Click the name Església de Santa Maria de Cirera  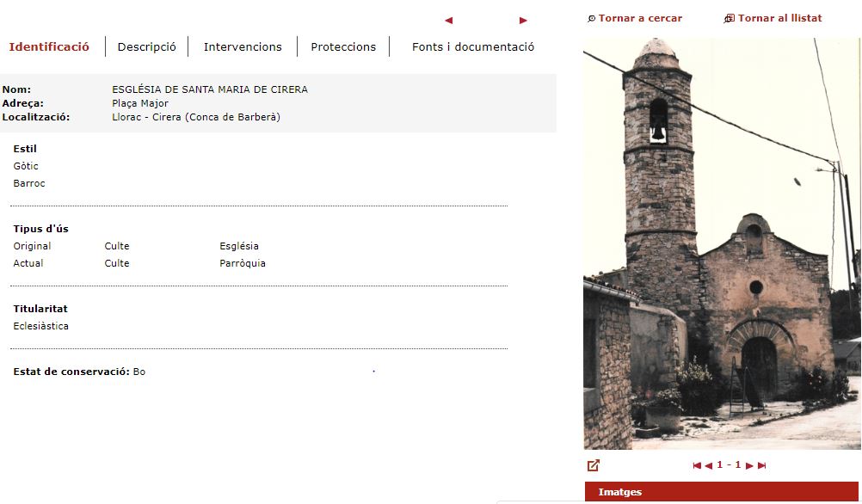click(210, 89)
